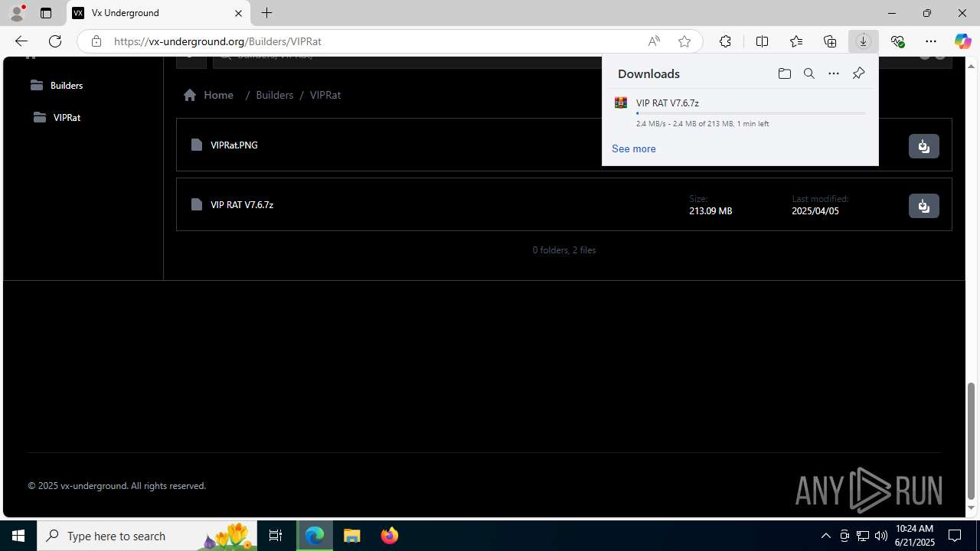Open a new tab with plus button
Viewport: 980px width, 551px height.
point(266,13)
